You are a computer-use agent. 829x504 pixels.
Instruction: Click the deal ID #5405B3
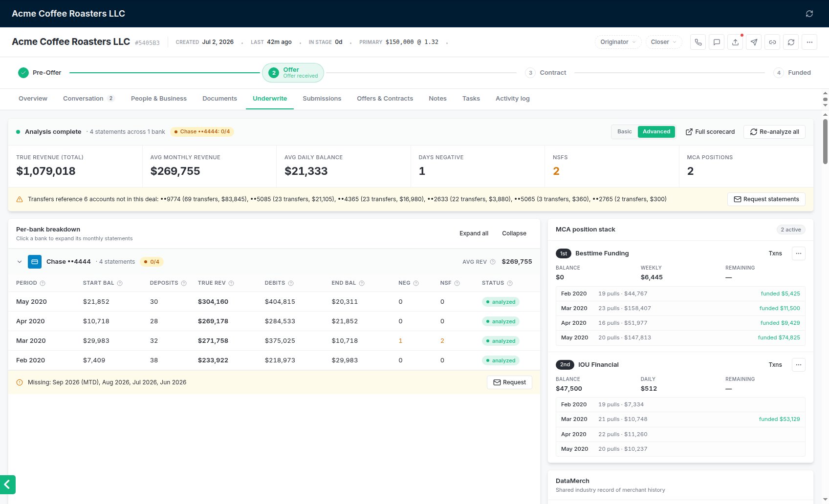tap(147, 43)
